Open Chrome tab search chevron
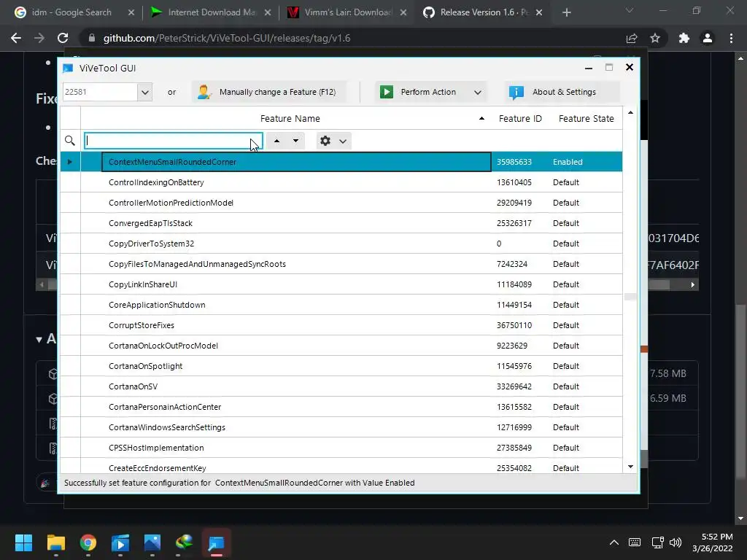The height and width of the screenshot is (560, 747). click(x=630, y=10)
